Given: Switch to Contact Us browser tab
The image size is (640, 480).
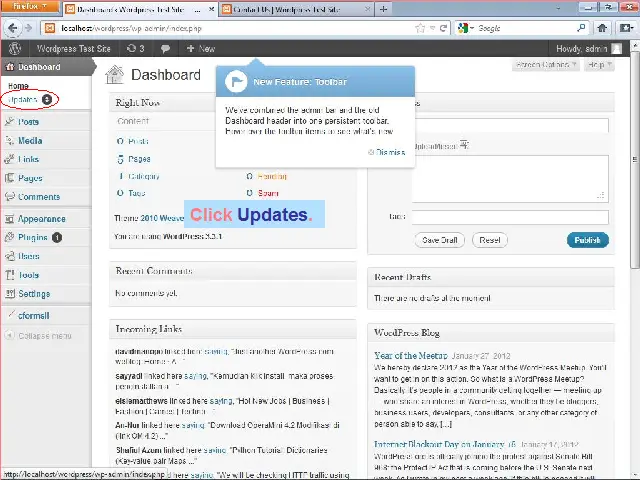Looking at the screenshot, I should 297,9.
